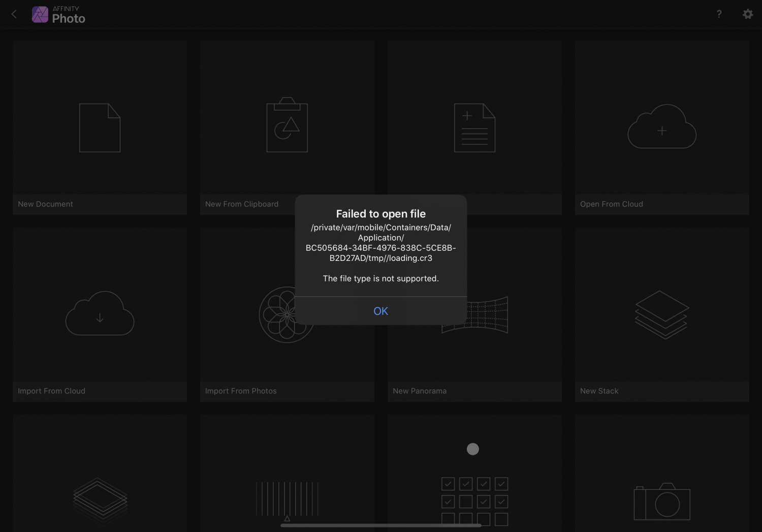The width and height of the screenshot is (762, 532).
Task: Select the "New Stack" label
Action: tap(599, 391)
